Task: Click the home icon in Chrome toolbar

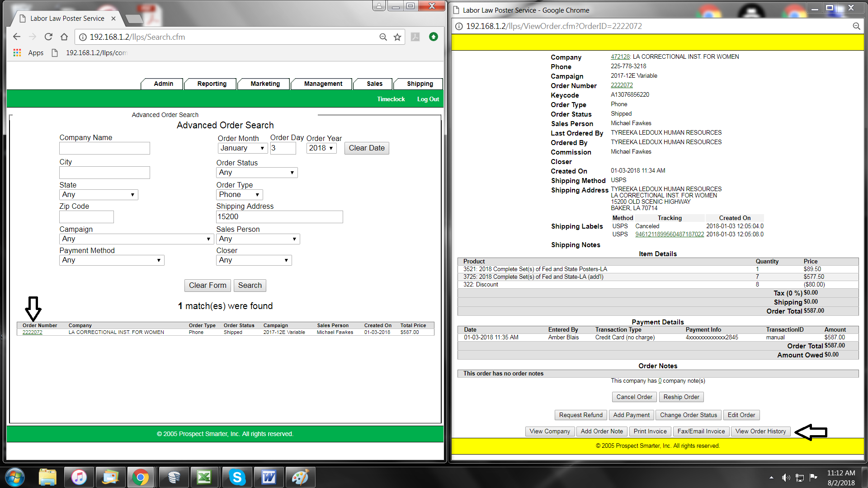Action: pos(64,37)
